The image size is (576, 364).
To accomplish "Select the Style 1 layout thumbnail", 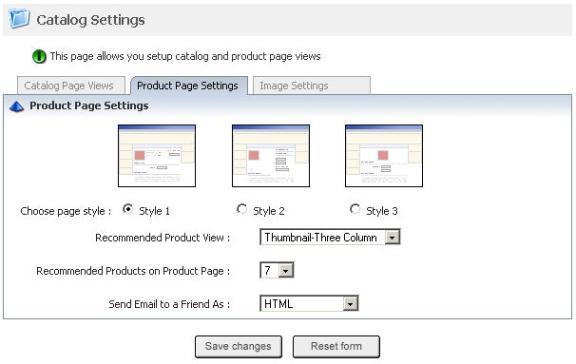I will (157, 156).
